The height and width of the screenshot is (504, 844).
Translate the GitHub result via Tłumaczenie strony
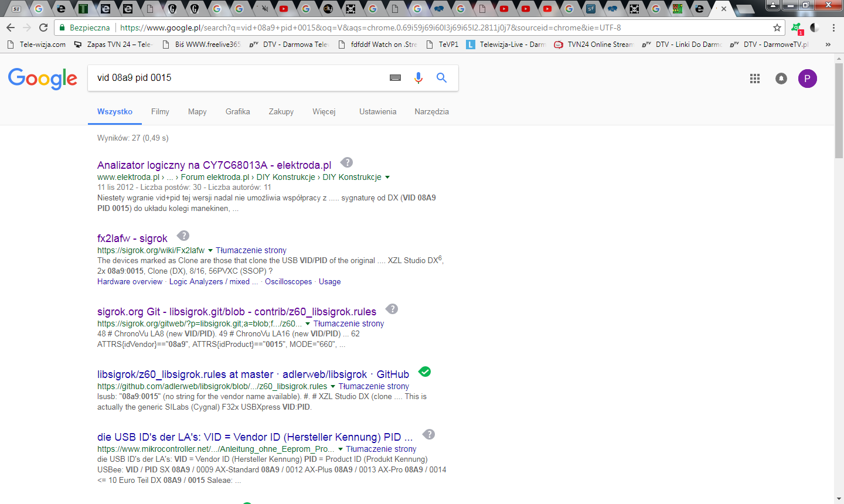point(374,386)
